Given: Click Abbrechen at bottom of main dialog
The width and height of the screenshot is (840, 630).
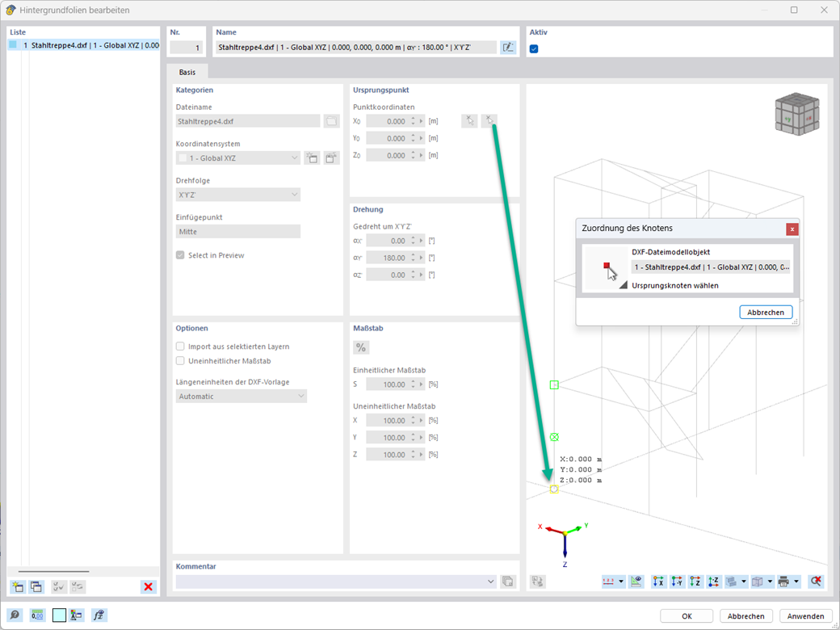Looking at the screenshot, I should click(746, 616).
